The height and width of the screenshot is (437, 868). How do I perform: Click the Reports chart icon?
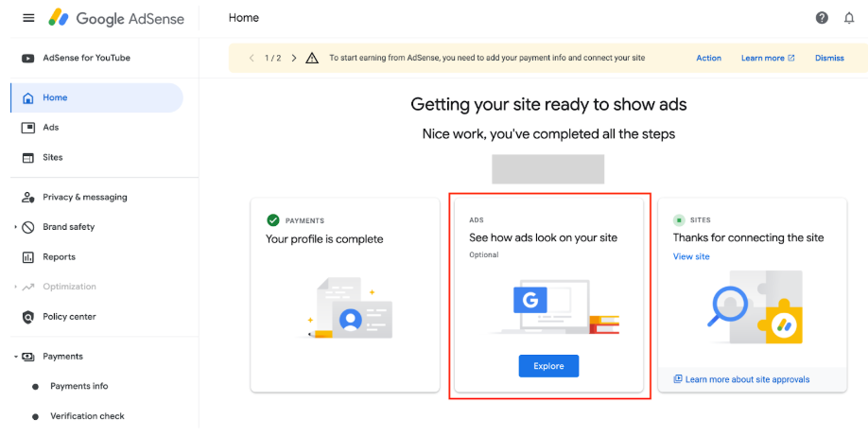coord(27,257)
